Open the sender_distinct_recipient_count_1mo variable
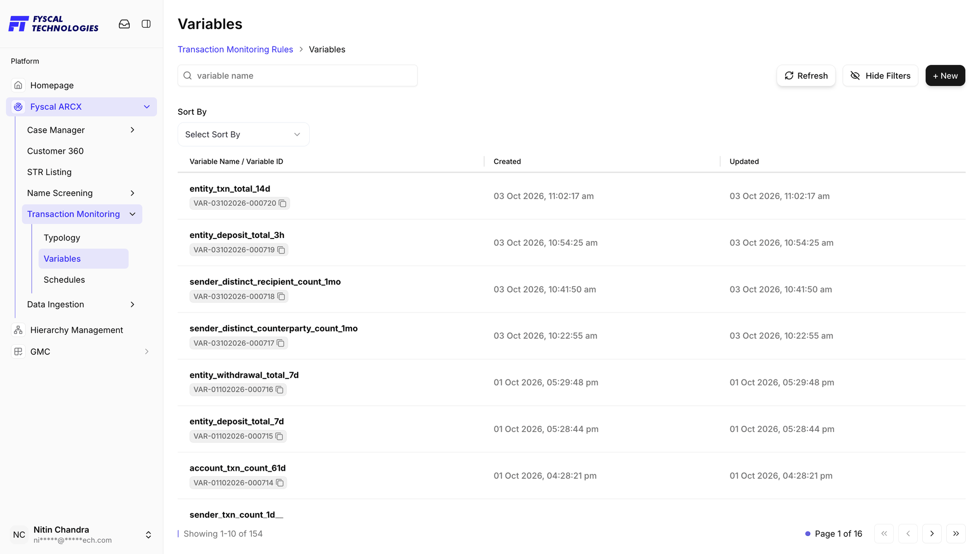This screenshot has width=980, height=554. point(265,282)
